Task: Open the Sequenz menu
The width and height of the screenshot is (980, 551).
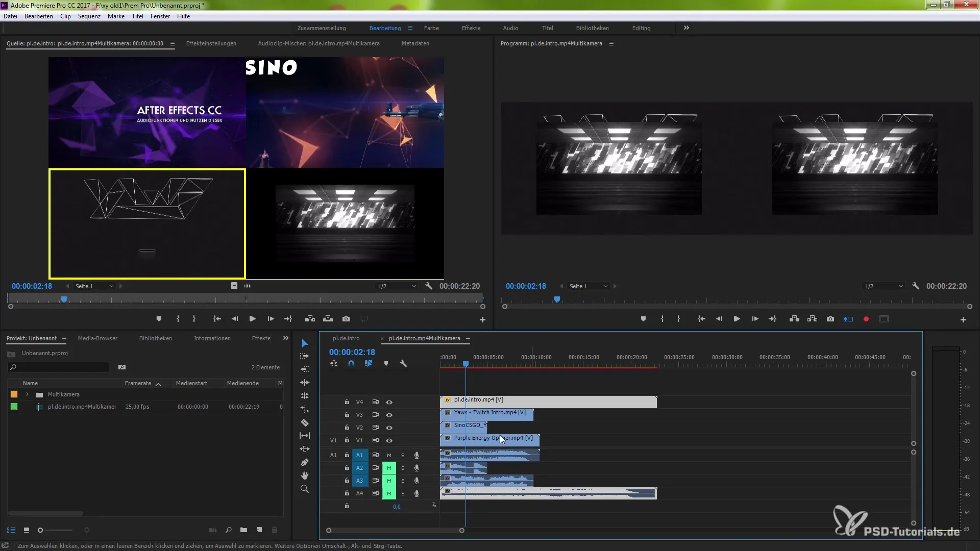Action: pos(89,16)
